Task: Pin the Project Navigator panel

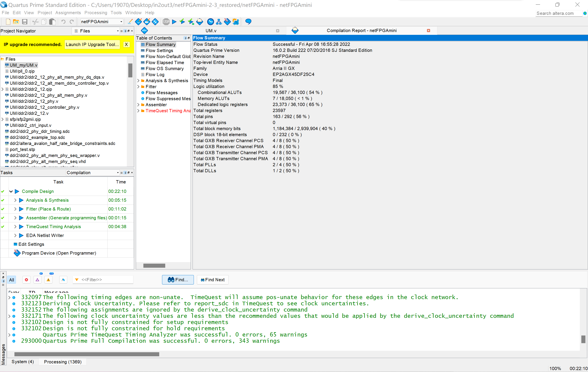Action: coord(125,31)
